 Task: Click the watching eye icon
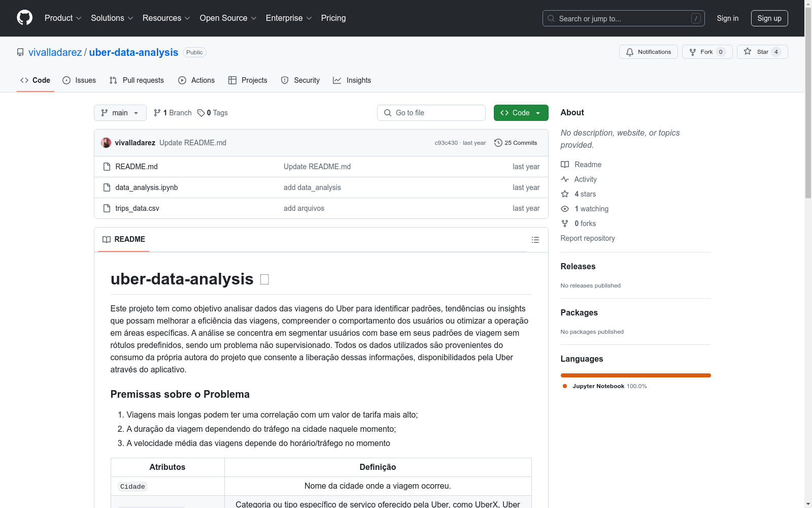(565, 209)
